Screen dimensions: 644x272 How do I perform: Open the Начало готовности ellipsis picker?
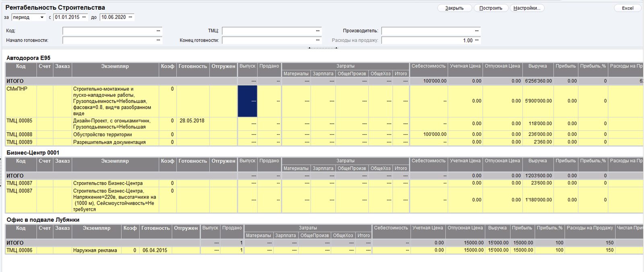pyautogui.click(x=159, y=40)
